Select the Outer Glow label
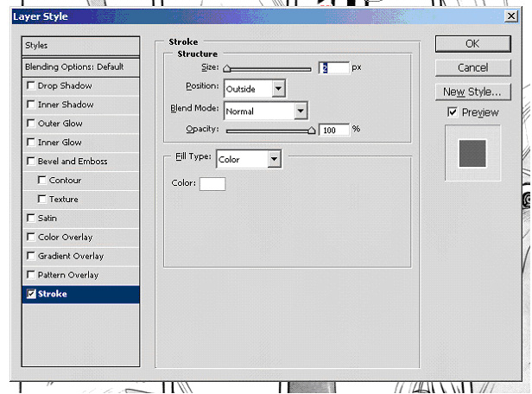 60,124
